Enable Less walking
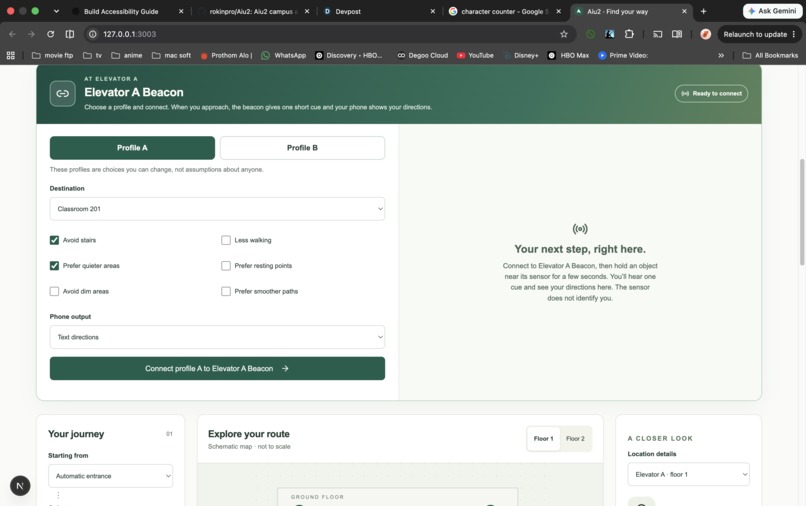Screen dimensions: 806x506 226,240
